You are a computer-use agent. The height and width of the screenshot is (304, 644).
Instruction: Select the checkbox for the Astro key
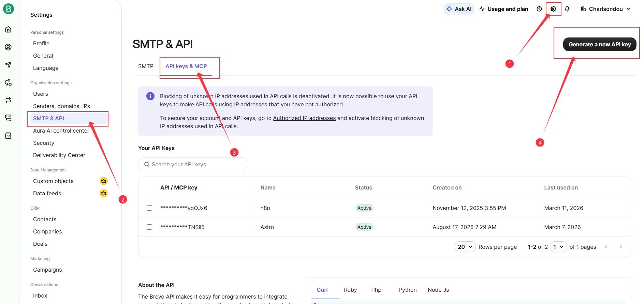[149, 227]
